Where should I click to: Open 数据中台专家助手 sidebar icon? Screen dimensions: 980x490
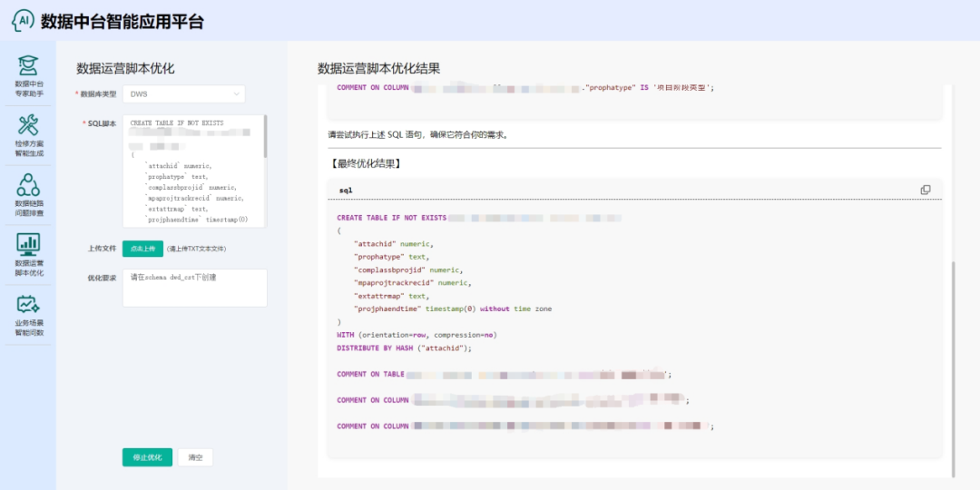click(28, 65)
